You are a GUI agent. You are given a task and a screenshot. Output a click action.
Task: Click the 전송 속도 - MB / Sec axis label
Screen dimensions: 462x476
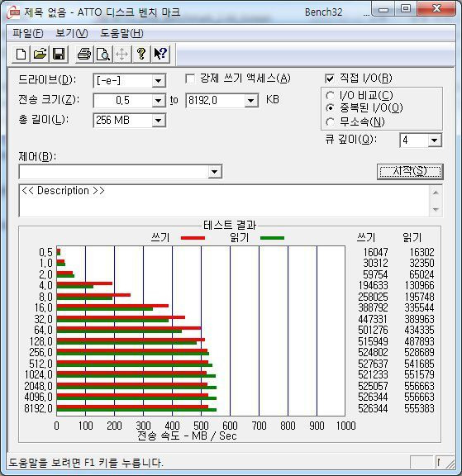(x=187, y=436)
